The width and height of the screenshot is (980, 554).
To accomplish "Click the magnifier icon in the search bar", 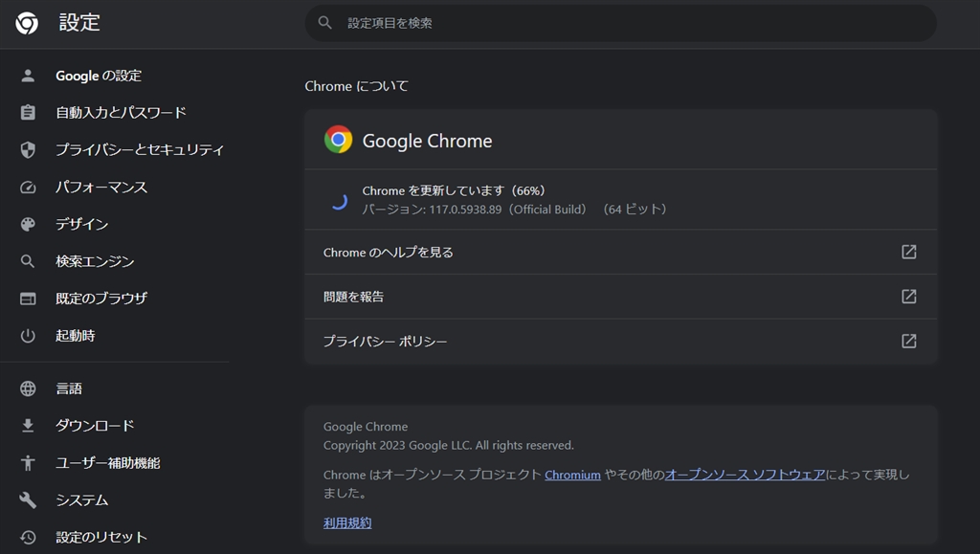I will coord(325,23).
